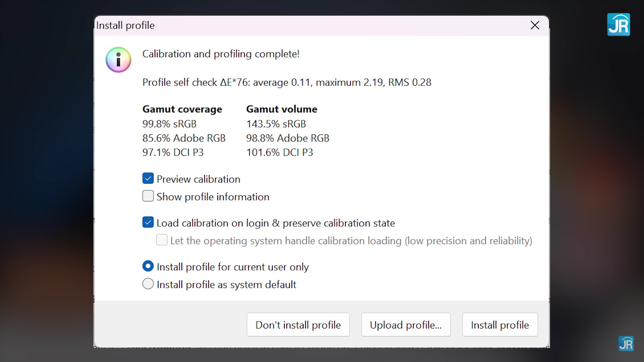644x362 pixels.
Task: Check Let the operating system handle calibration loading
Action: pos(162,240)
